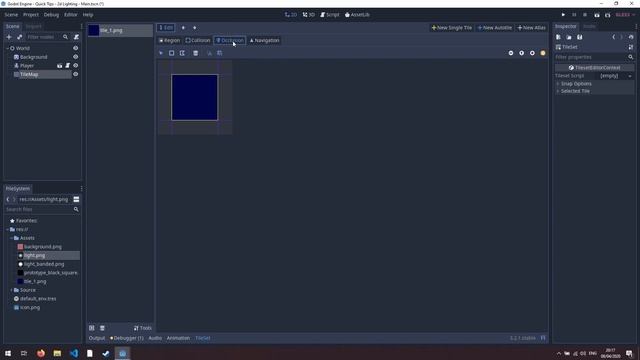
Task: Click the Scene dock filter search icon
Action: pyautogui.click(x=65, y=37)
